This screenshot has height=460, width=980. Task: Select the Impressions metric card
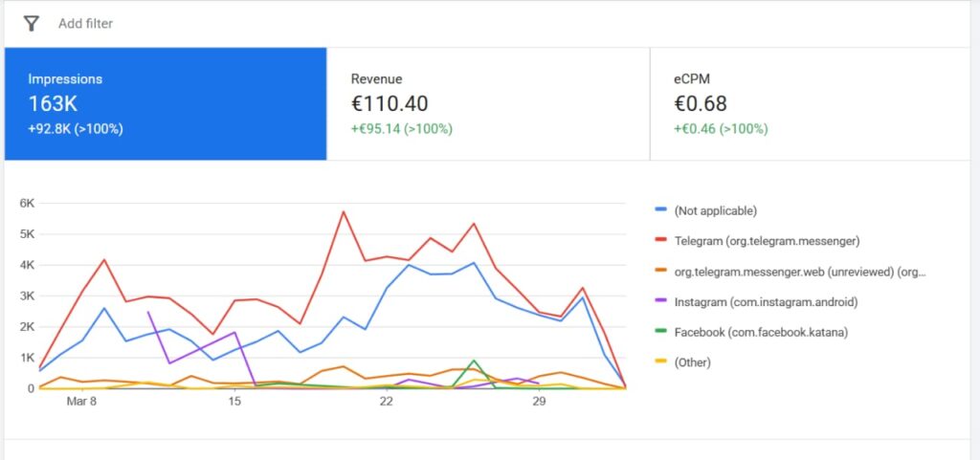(x=166, y=103)
